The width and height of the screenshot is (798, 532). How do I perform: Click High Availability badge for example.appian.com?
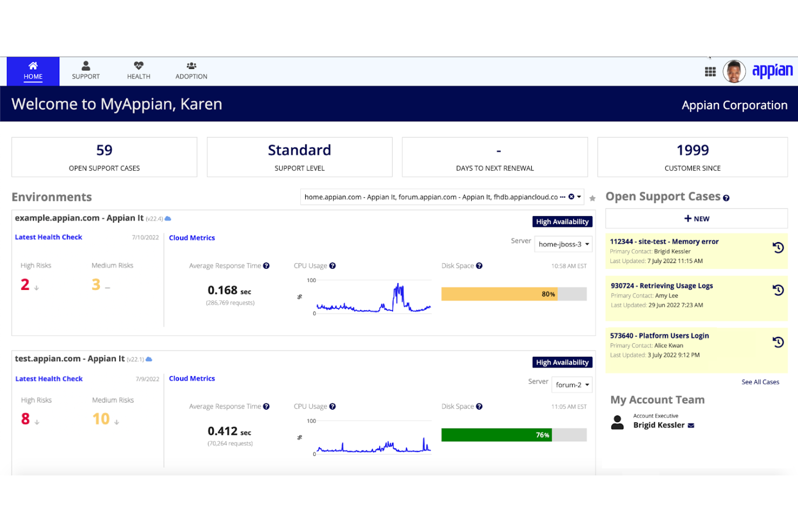pos(562,222)
